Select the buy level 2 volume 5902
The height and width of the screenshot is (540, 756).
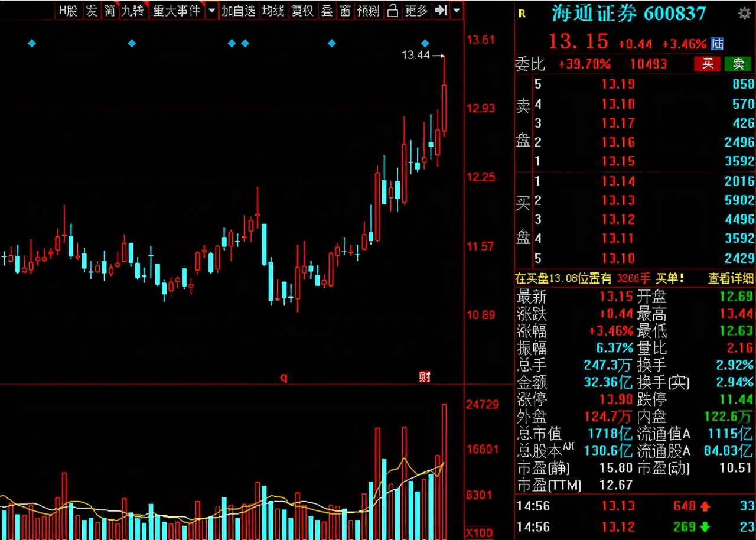pos(739,200)
